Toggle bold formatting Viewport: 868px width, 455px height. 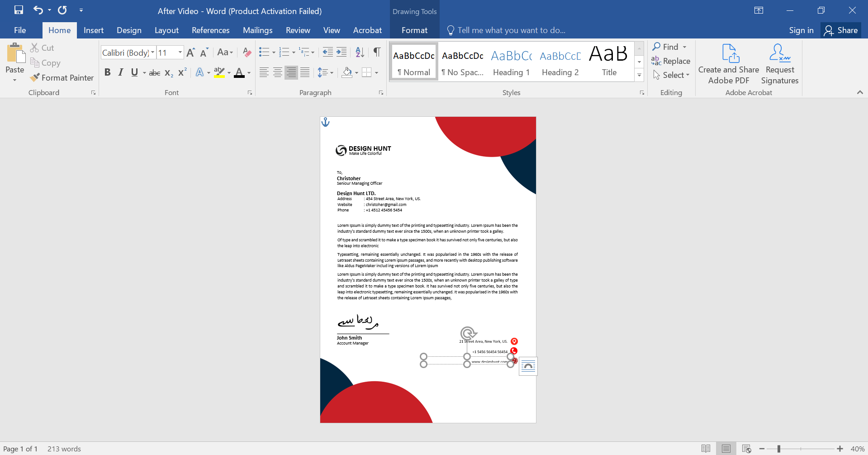pyautogui.click(x=107, y=72)
